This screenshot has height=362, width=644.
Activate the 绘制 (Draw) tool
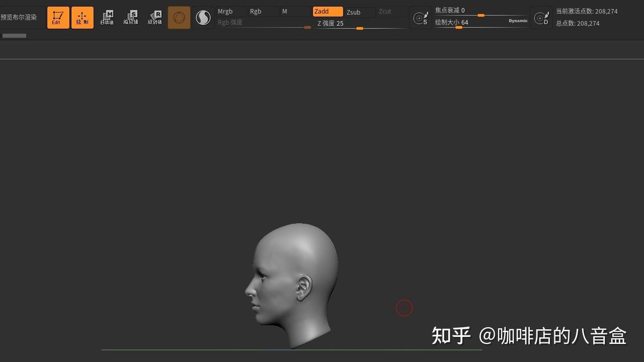click(x=82, y=17)
